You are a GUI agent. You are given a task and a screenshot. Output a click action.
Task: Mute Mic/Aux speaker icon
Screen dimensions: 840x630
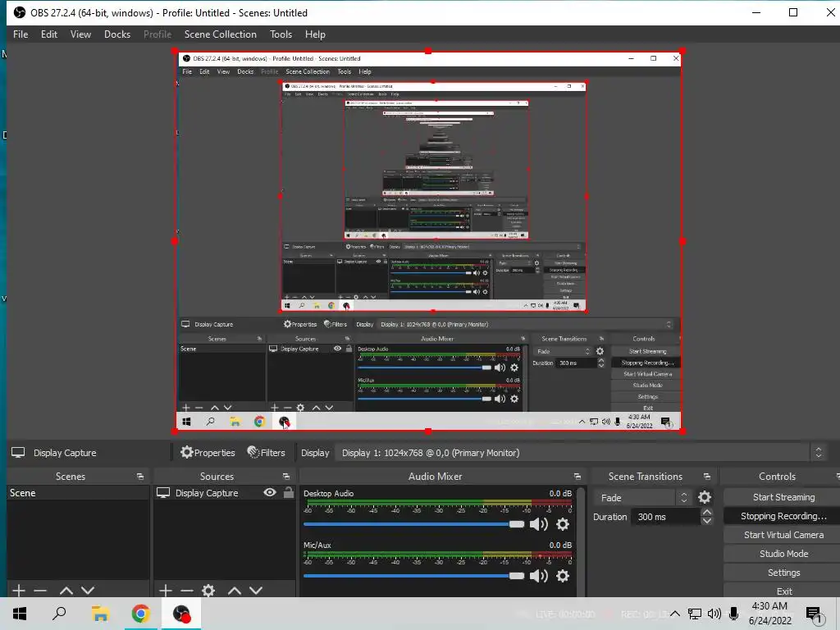point(538,576)
